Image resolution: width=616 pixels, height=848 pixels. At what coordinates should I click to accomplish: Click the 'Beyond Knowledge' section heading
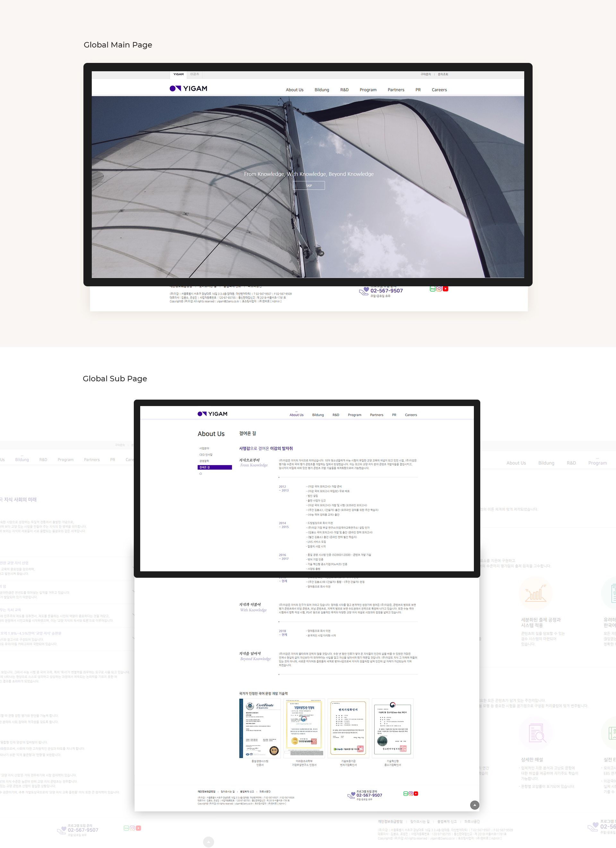[255, 659]
